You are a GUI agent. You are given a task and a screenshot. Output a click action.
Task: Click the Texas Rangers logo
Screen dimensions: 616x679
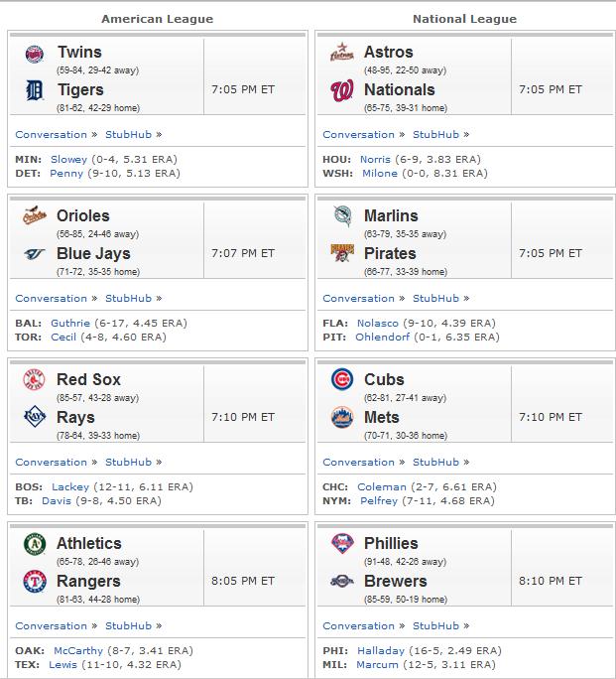[x=35, y=581]
